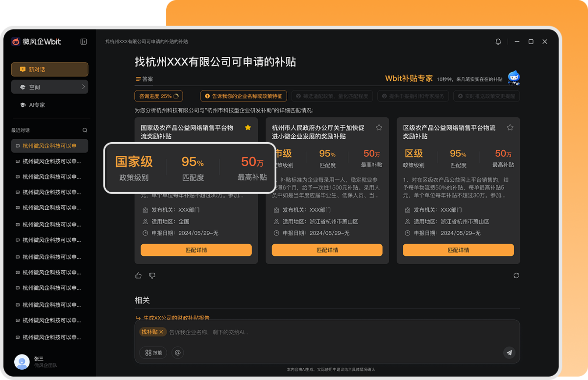588x380 pixels.
Task: Unfavorite the 国家级农产品 card star
Action: tap(248, 127)
